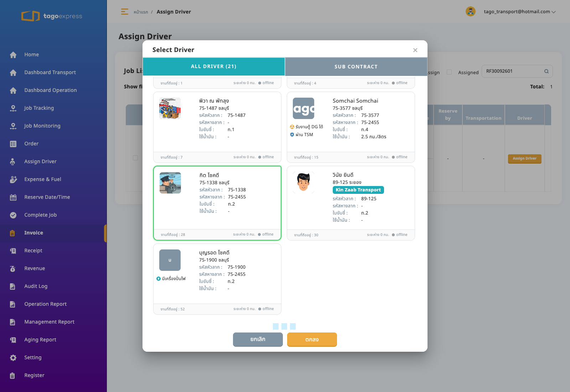Select driver card Somchai Somchai
This screenshot has height=392, width=570.
point(351,127)
